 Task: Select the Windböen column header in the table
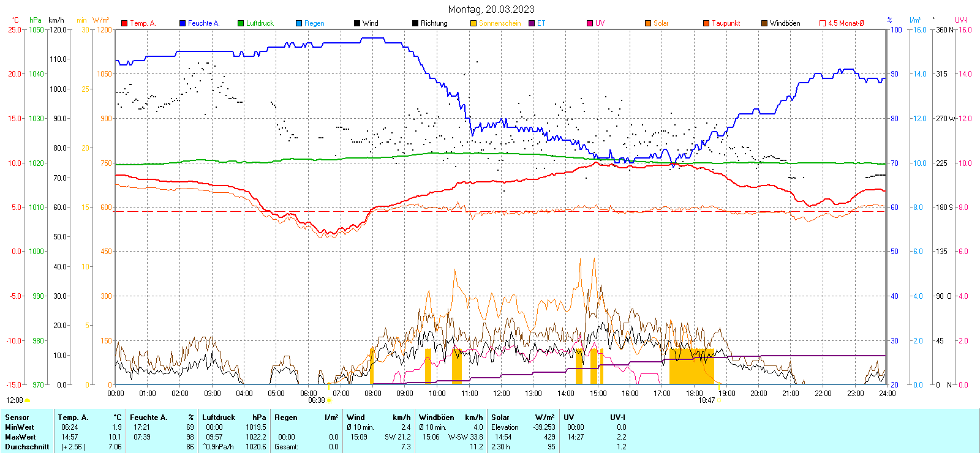pyautogui.click(x=436, y=417)
